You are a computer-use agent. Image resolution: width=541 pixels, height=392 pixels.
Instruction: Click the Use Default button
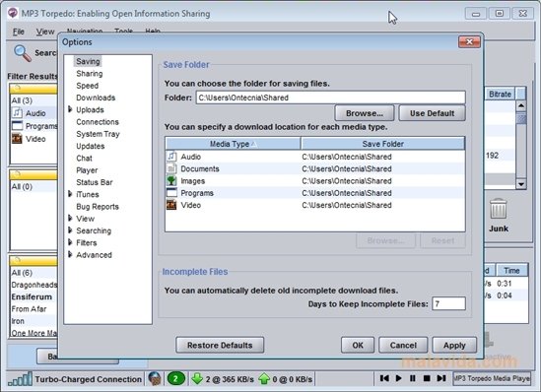(432, 113)
